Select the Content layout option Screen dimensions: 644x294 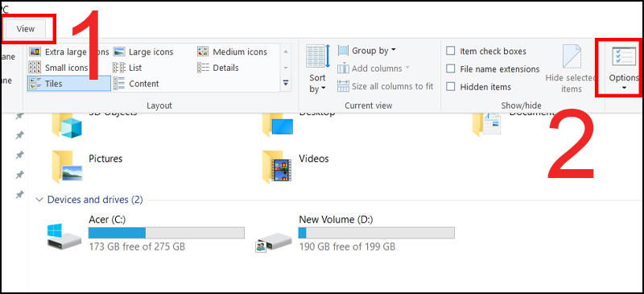click(136, 84)
